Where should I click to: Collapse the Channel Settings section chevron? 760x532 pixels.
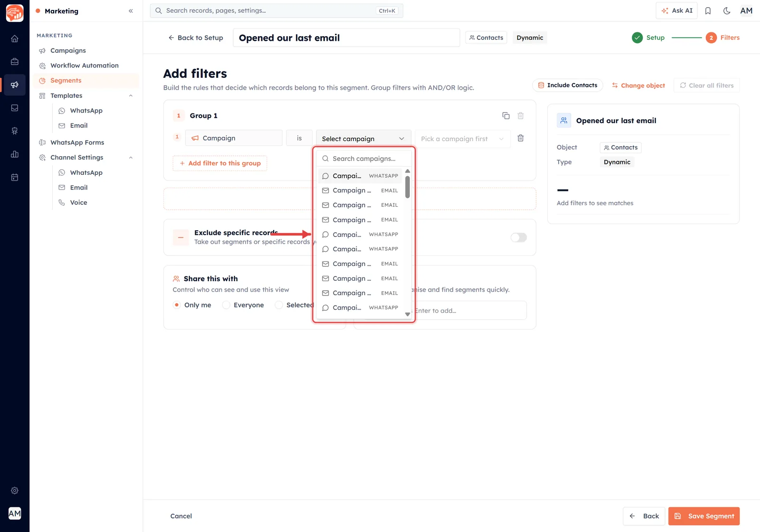[131, 157]
